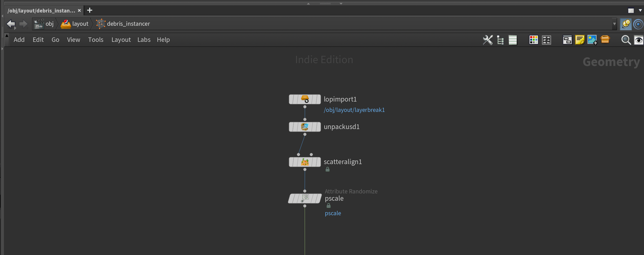Viewport: 644px width, 255px height.
Task: Open the Layout menu
Action: (x=121, y=40)
